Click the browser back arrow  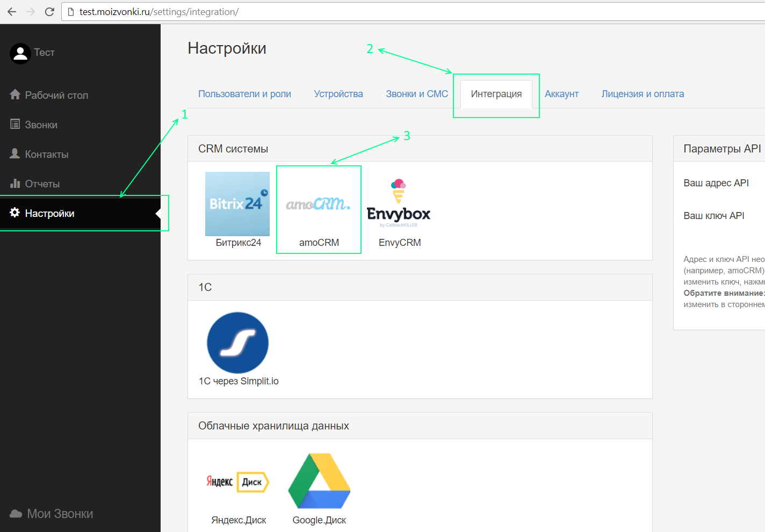(12, 12)
